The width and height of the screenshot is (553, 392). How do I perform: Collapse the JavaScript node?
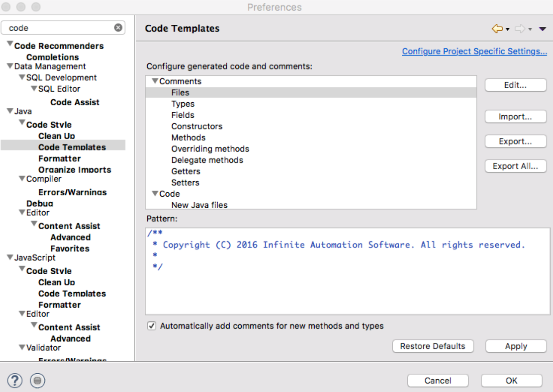[x=10, y=258]
